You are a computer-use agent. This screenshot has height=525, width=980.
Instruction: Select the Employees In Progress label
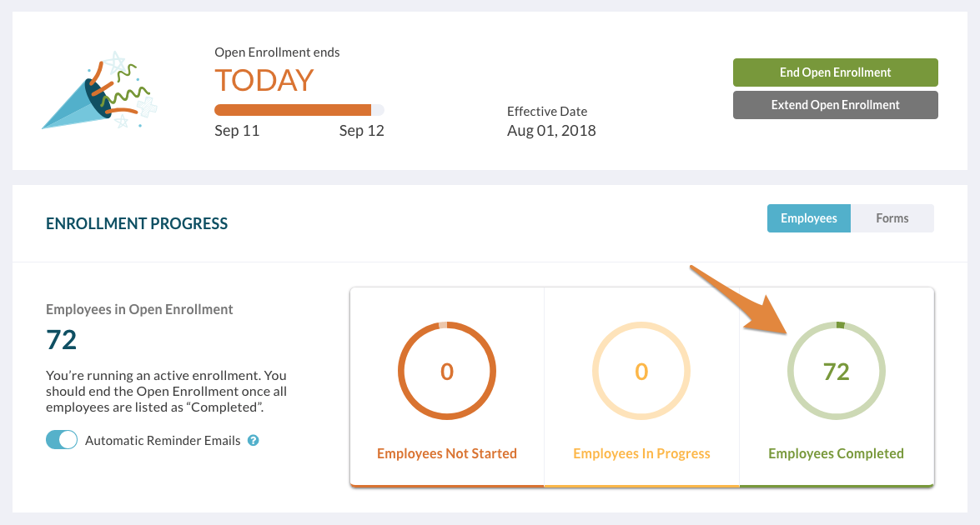[641, 454]
